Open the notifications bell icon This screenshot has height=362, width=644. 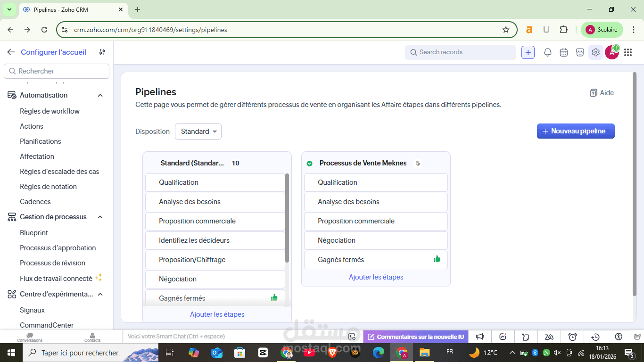click(x=548, y=52)
